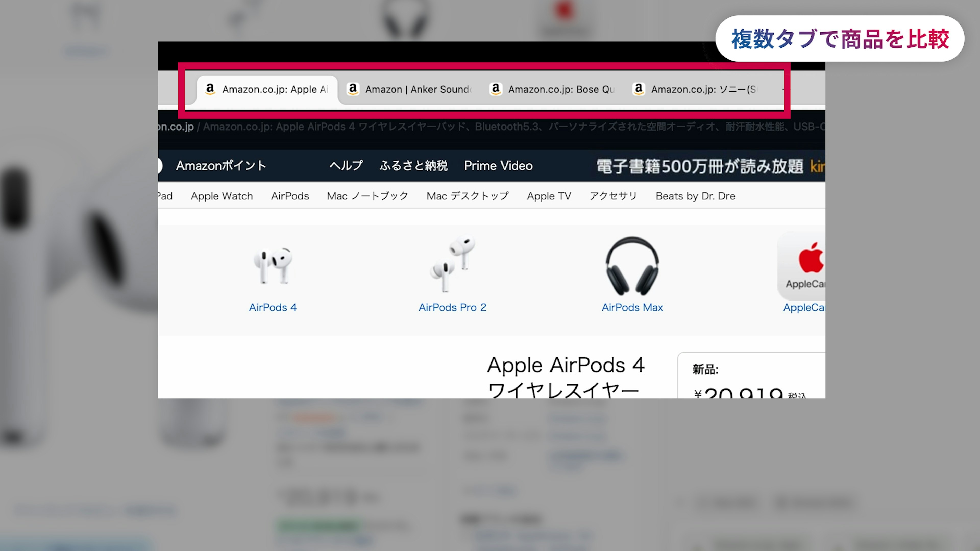Screen dimensions: 980x551
Task: Open the Amazonポイント link
Action: coord(221,166)
